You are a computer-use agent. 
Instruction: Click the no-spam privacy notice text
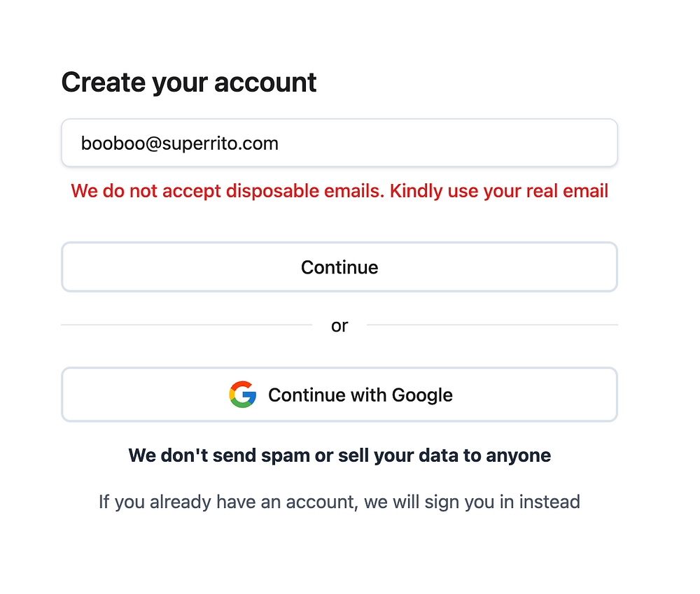click(x=339, y=455)
